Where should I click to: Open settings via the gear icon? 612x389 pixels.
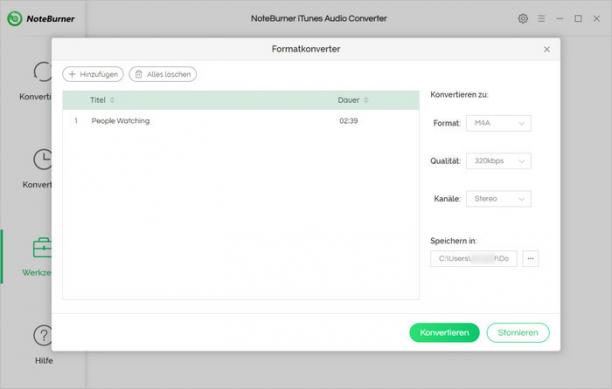click(523, 18)
